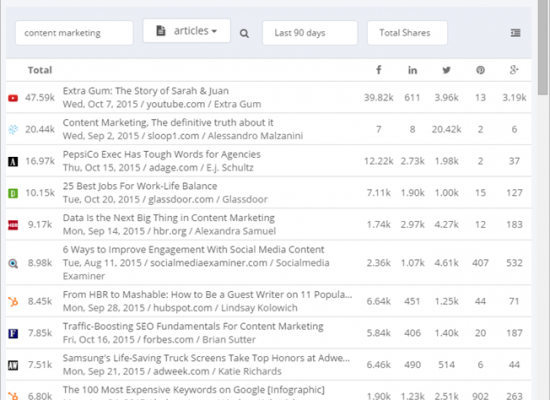Image resolution: width=550 pixels, height=400 pixels.
Task: Click the YouTube favicon beside Extra Gum article
Action: tap(13, 98)
